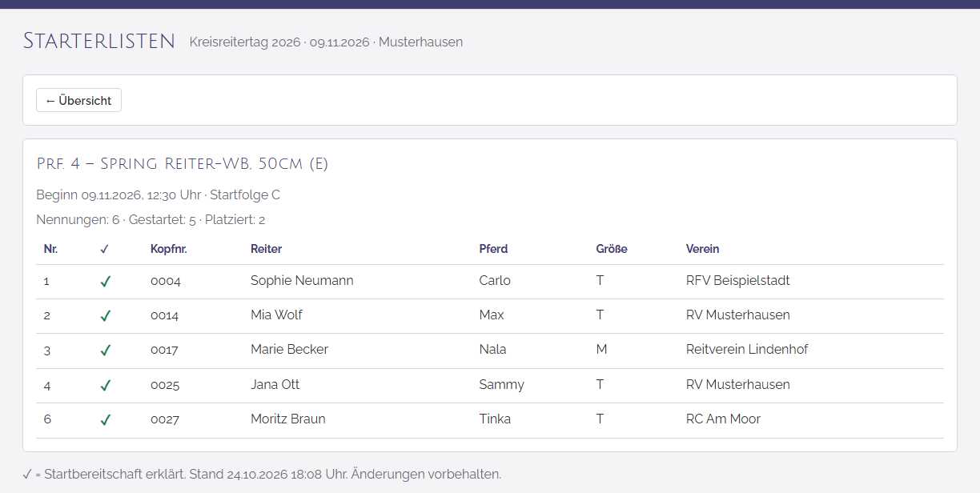The image size is (980, 493).
Task: Click club RFV Beispielstadt
Action: (738, 281)
